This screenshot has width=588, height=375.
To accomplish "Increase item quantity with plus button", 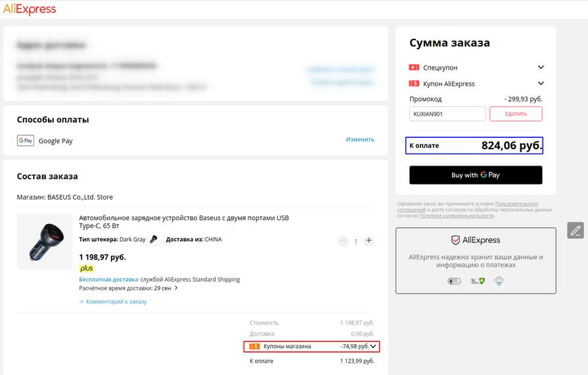I will [369, 241].
